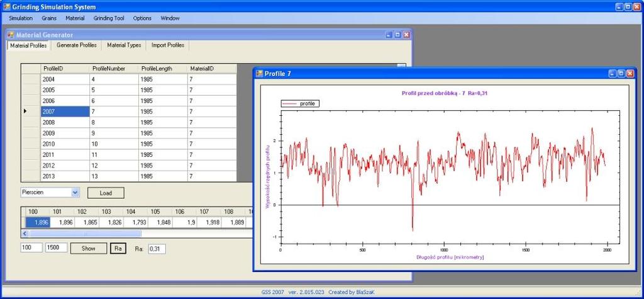Select ProfileID cell 2005
Viewport: 644px width, 299px height.
pos(65,90)
